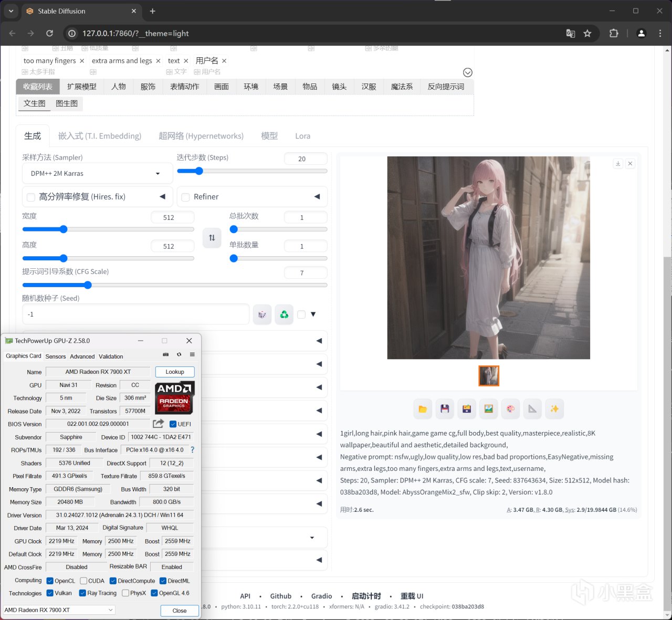Open GPU selector dropdown AMD Radeon RX 7900 XT
The width and height of the screenshot is (672, 620).
(59, 610)
